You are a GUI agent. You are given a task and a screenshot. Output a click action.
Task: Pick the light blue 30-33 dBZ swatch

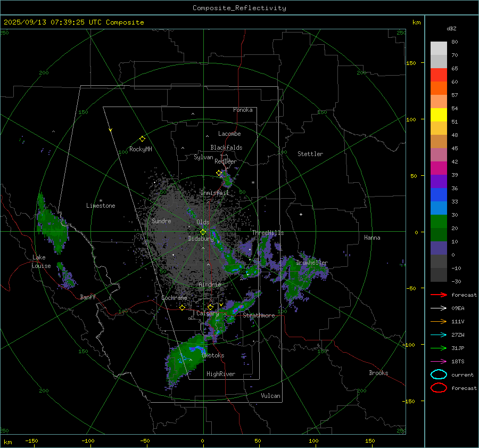pos(439,208)
